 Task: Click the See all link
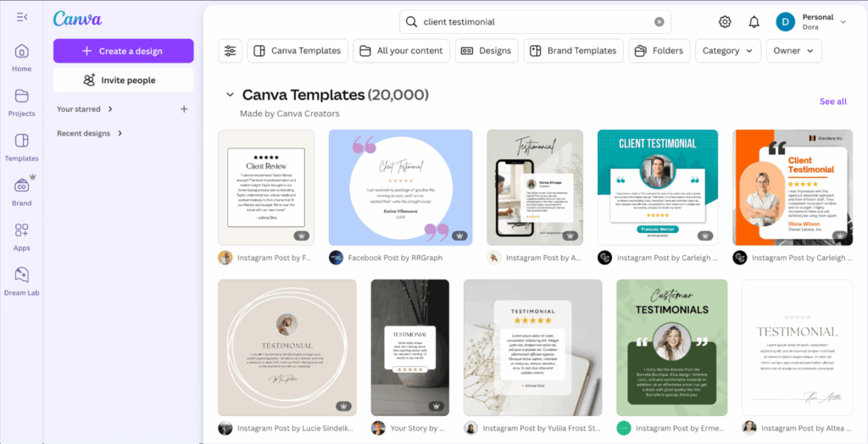click(x=832, y=102)
